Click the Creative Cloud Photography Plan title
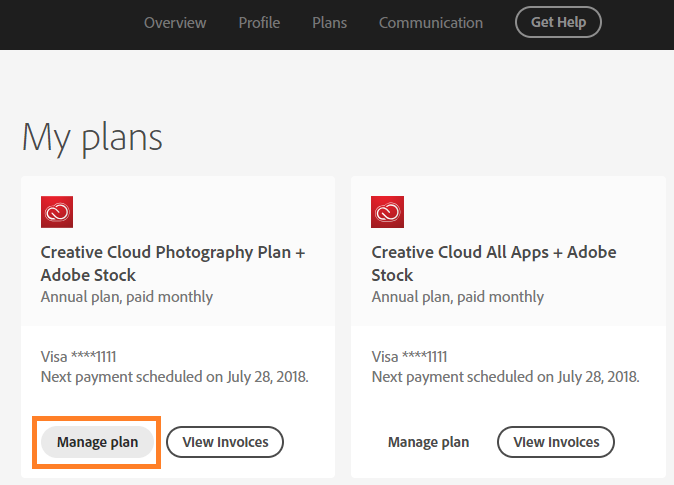 coord(173,263)
